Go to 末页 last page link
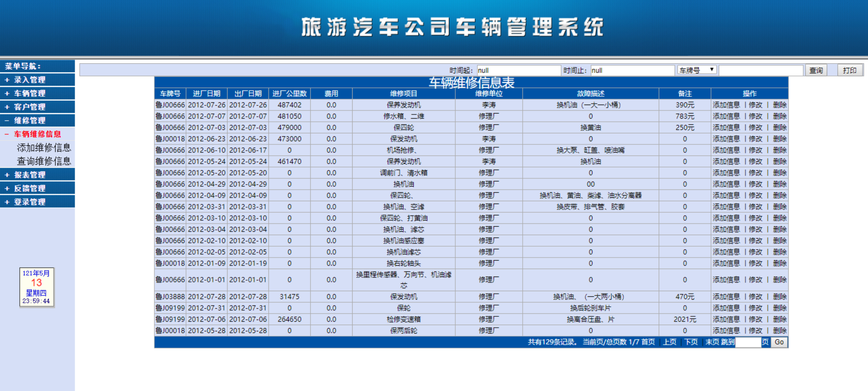The image size is (868, 391). pyautogui.click(x=712, y=342)
